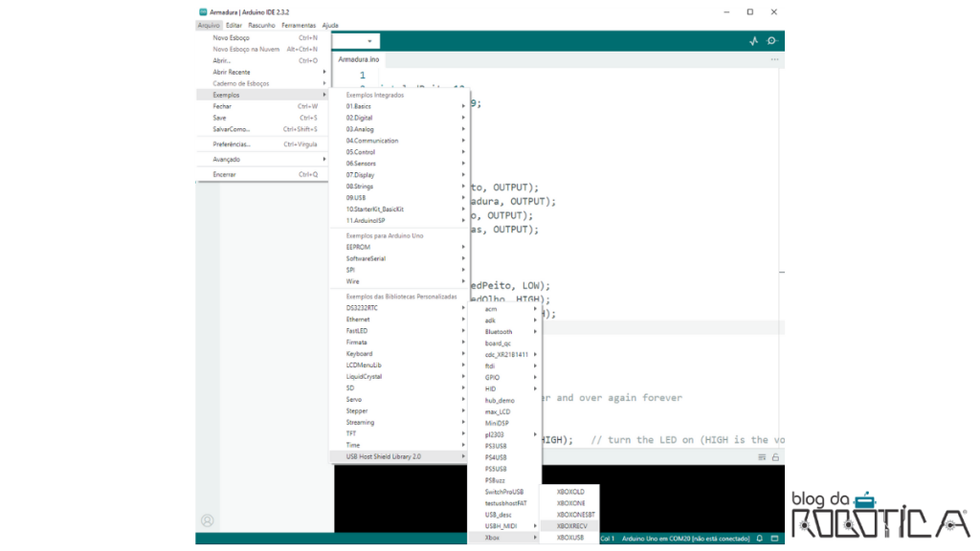Open the Wire examples submenu
Image resolution: width=980 pixels, height=551 pixels.
(x=399, y=282)
